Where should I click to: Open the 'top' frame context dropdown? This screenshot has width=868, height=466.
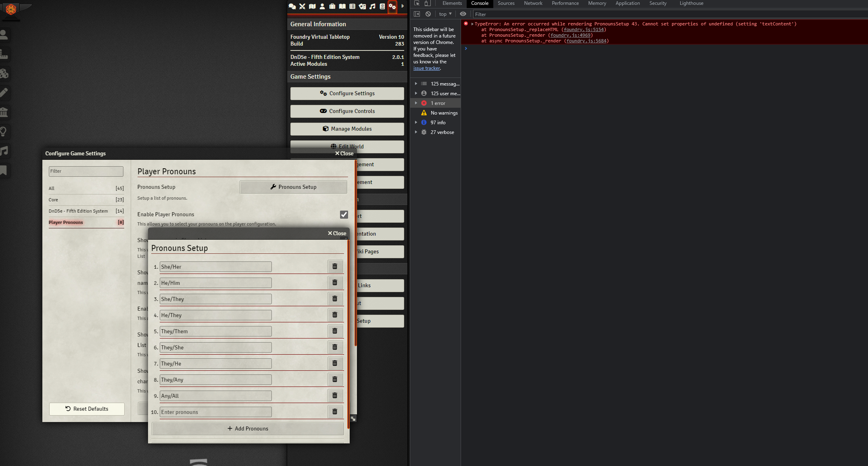tap(444, 14)
